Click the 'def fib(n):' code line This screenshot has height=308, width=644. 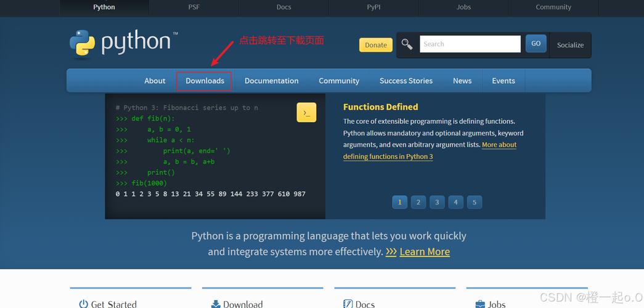click(x=145, y=119)
